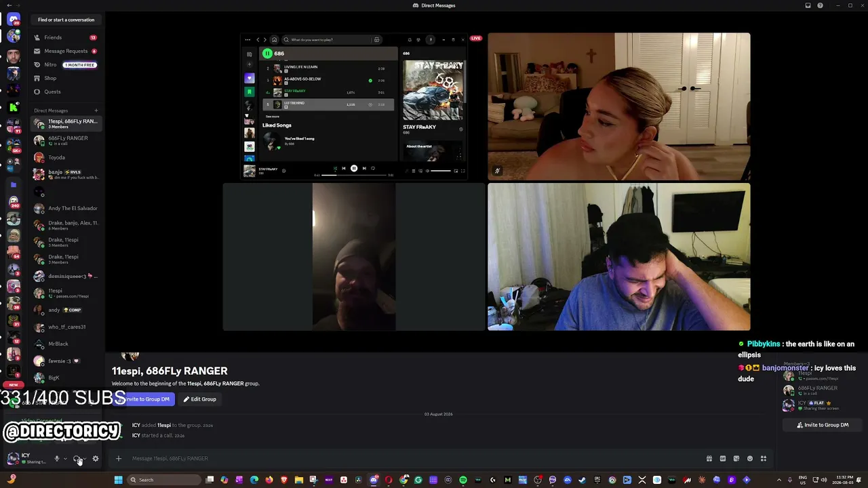
Task: Open Discord inbox icon in title bar
Action: click(x=808, y=5)
